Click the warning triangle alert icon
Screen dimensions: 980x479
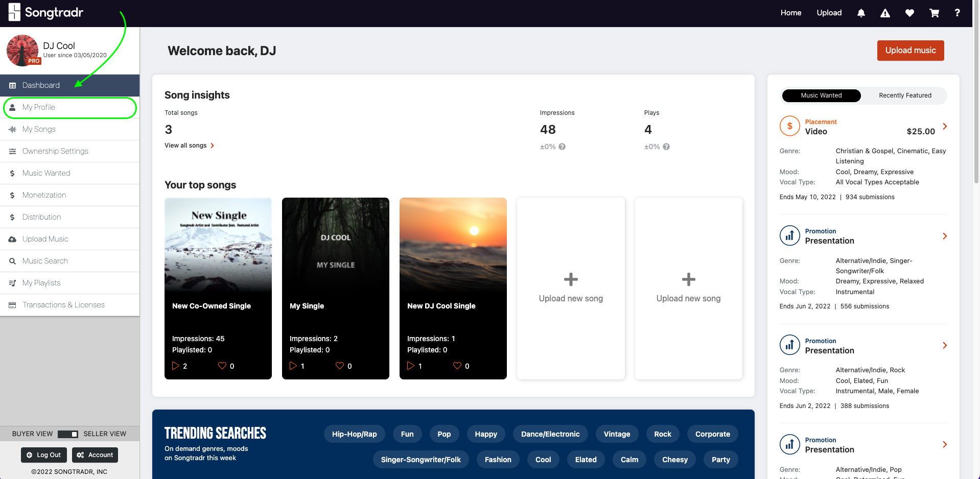[885, 13]
